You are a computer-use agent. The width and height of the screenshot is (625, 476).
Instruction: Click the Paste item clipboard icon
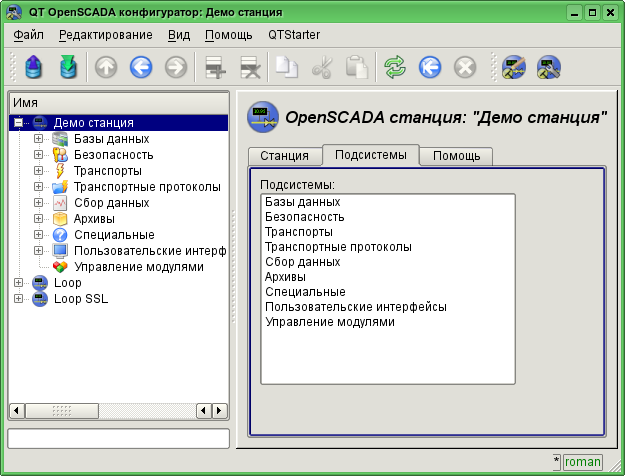(357, 67)
